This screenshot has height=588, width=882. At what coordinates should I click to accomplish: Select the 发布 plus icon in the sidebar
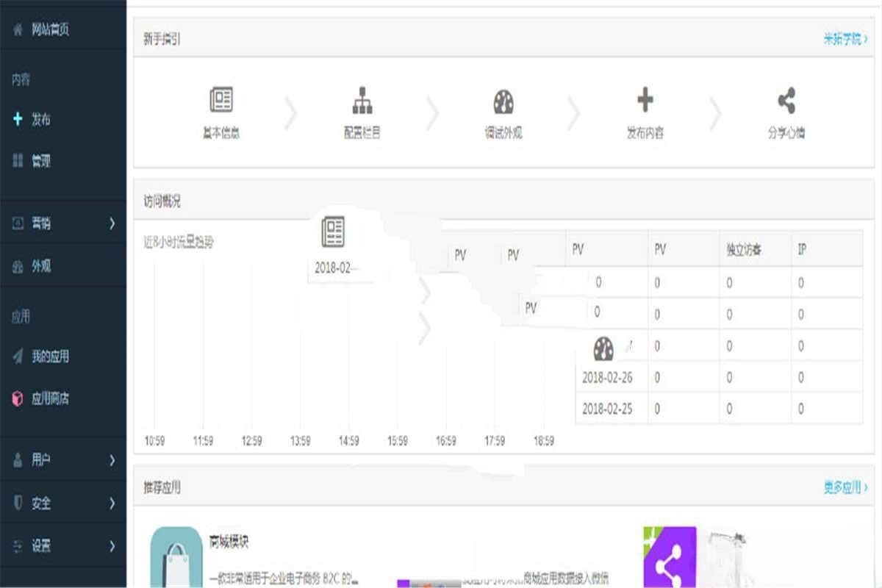point(17,118)
